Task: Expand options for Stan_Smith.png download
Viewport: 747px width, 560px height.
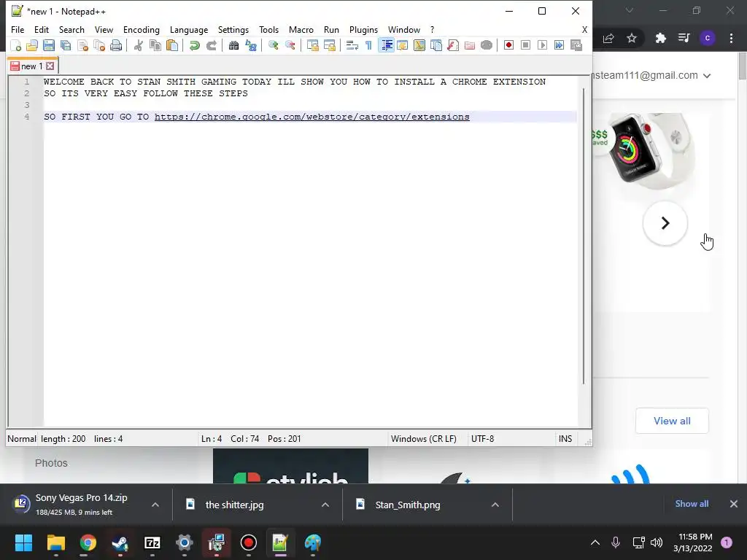Action: (495, 505)
